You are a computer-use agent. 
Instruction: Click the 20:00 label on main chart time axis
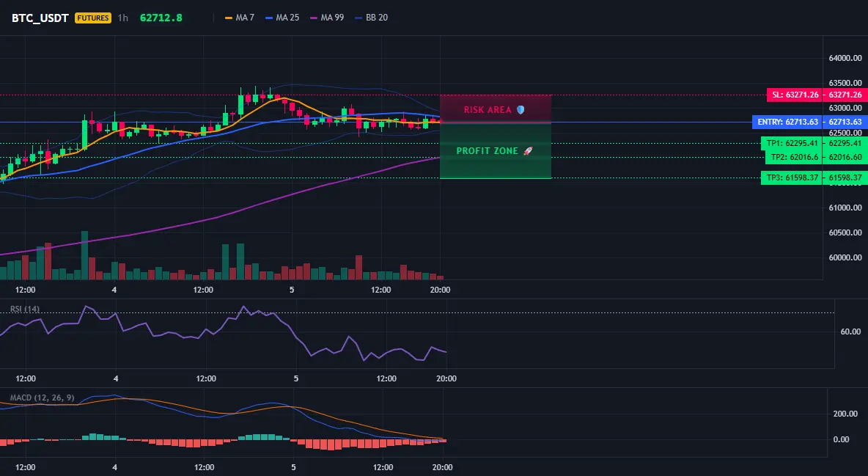[440, 289]
